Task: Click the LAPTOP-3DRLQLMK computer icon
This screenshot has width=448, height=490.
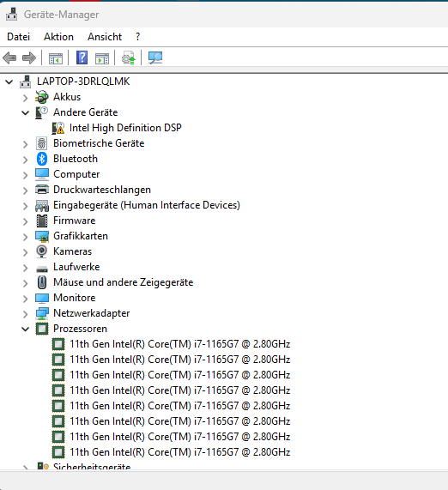Action: pyautogui.click(x=26, y=82)
